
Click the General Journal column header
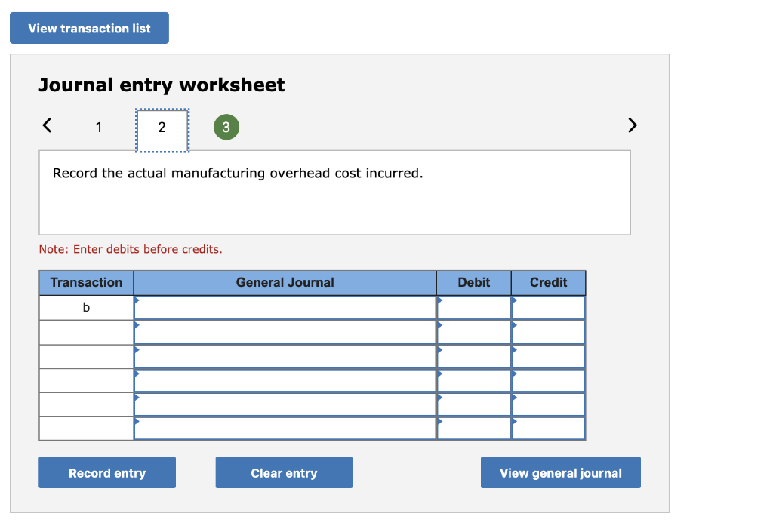pos(285,283)
